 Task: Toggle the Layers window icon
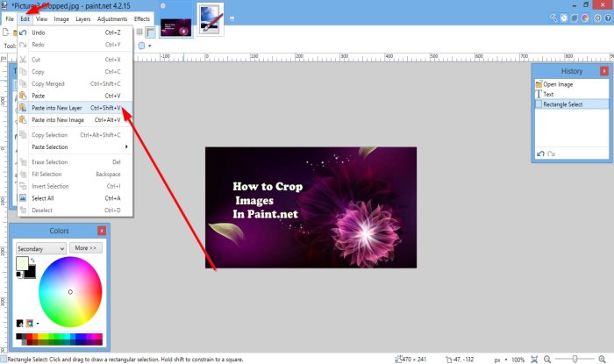click(575, 18)
